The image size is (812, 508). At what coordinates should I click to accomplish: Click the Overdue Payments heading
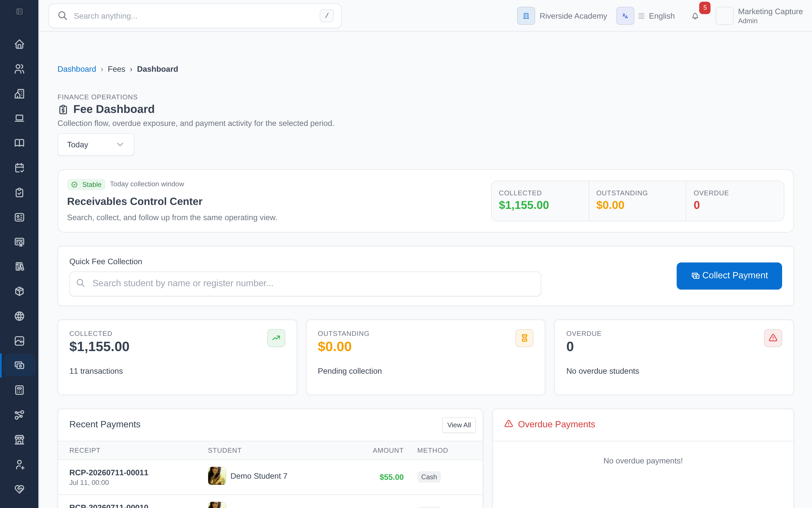pos(556,424)
